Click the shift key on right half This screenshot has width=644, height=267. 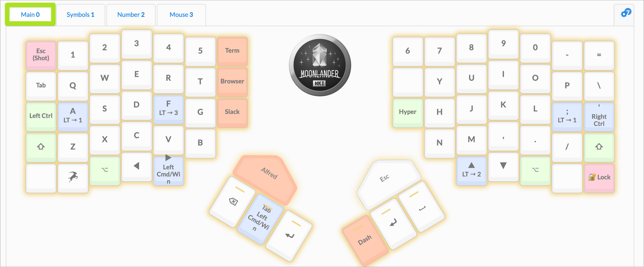click(x=599, y=147)
